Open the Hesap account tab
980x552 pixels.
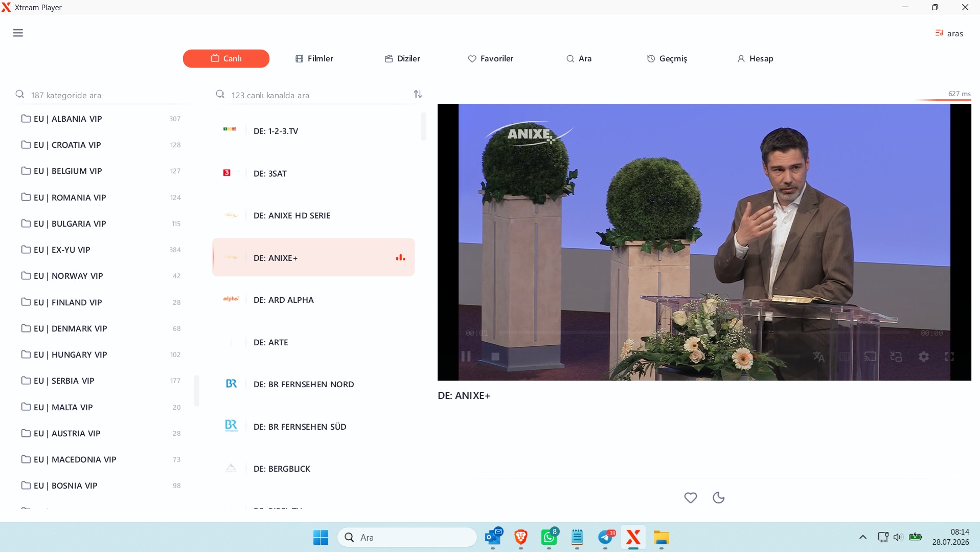pyautogui.click(x=755, y=58)
